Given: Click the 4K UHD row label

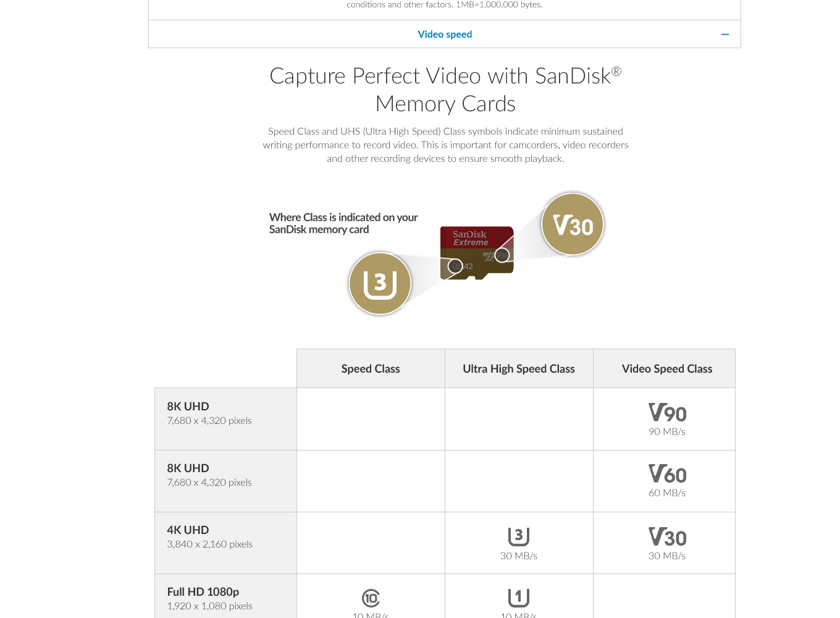Looking at the screenshot, I should pos(188,530).
